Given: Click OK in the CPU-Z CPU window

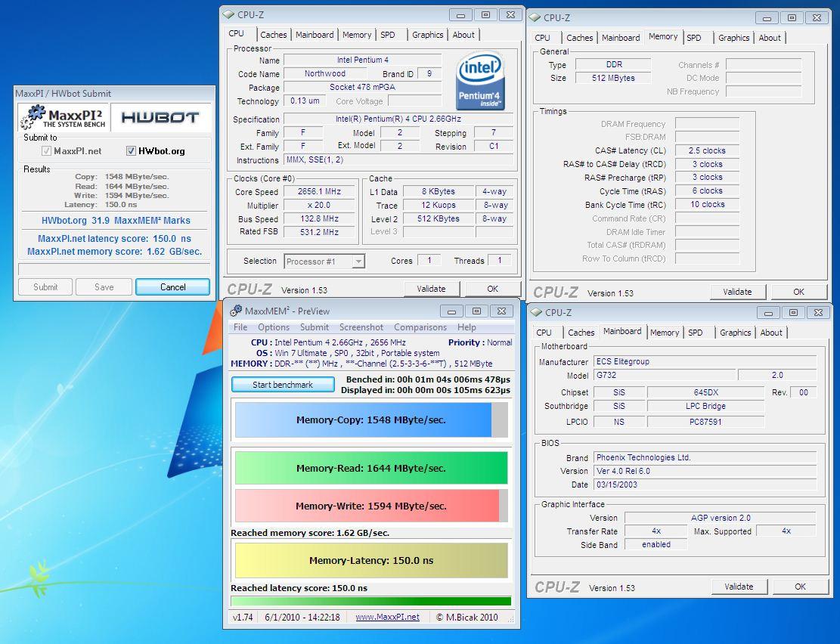Looking at the screenshot, I should [x=492, y=289].
